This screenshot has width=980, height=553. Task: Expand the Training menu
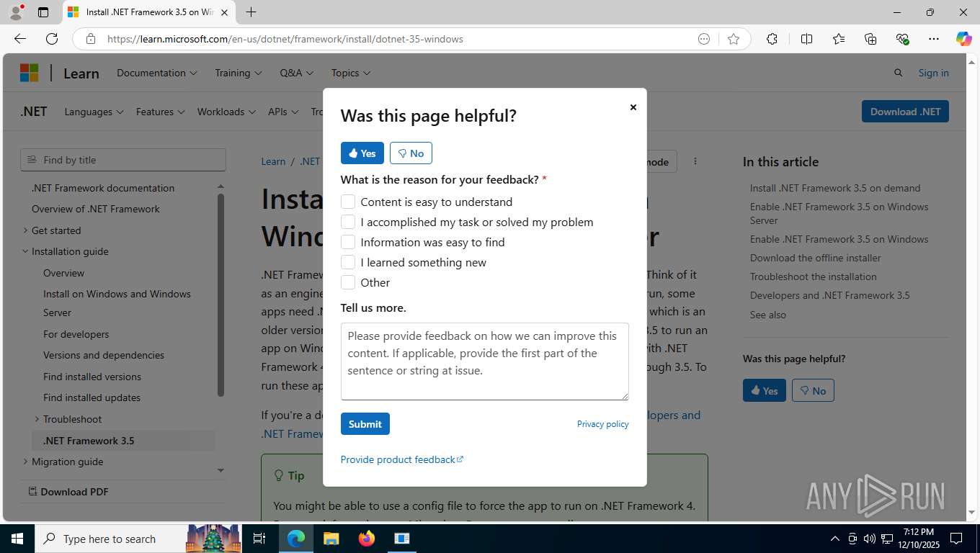(239, 73)
